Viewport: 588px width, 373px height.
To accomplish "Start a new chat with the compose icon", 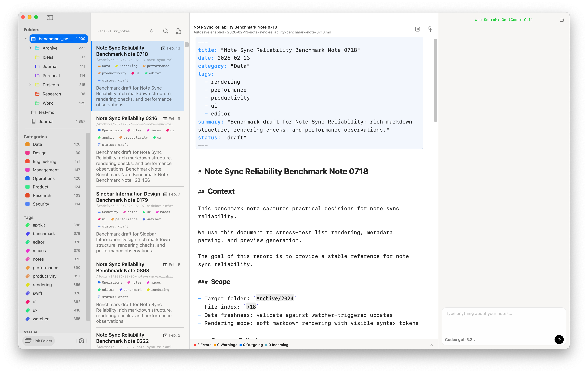I will (562, 20).
